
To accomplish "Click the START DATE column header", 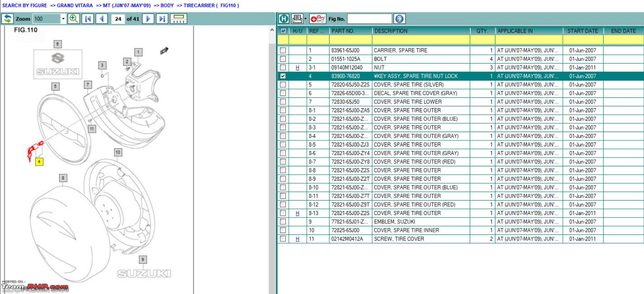I will [583, 31].
